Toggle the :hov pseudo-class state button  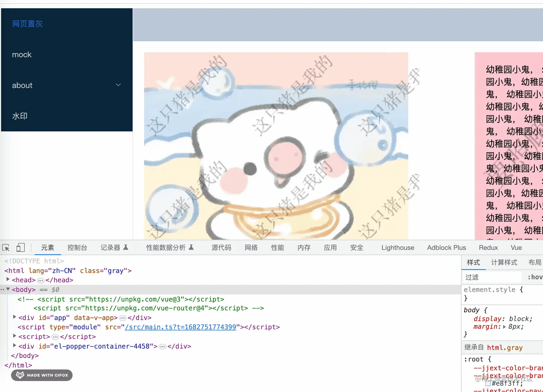(x=535, y=277)
